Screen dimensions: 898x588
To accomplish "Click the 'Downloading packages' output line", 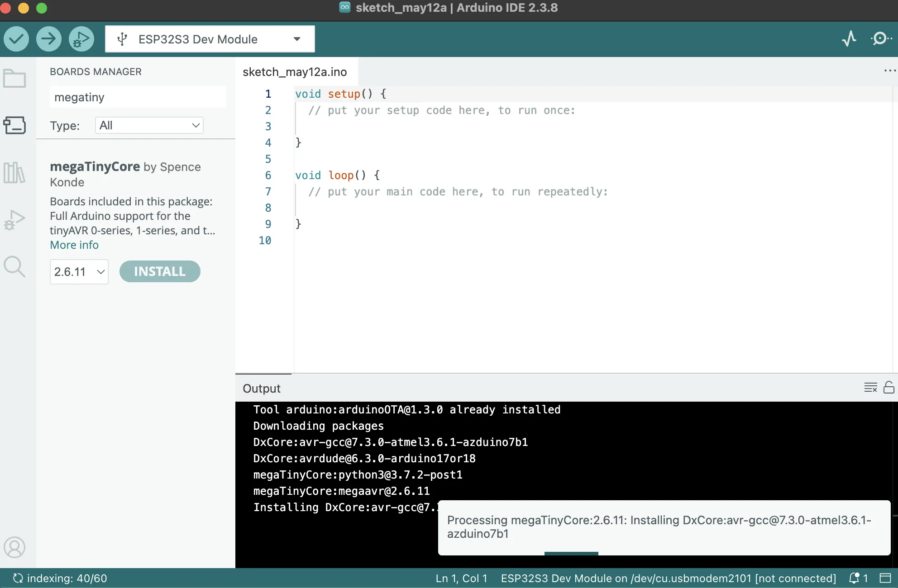I will (x=319, y=426).
